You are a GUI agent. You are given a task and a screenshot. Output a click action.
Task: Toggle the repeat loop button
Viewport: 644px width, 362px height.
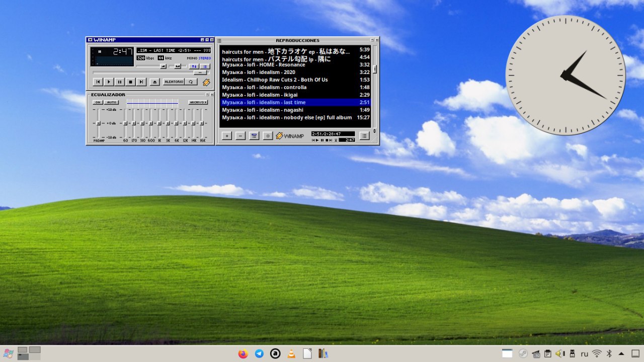pyautogui.click(x=191, y=82)
